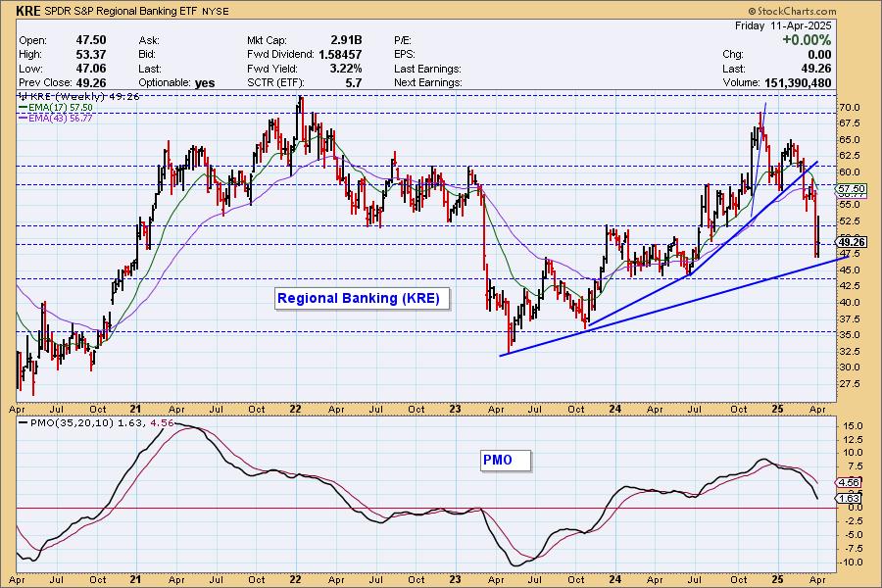Click the KRE (Weekly) 49.26 legend entry
Image resolution: width=882 pixels, height=588 pixels.
point(79,97)
